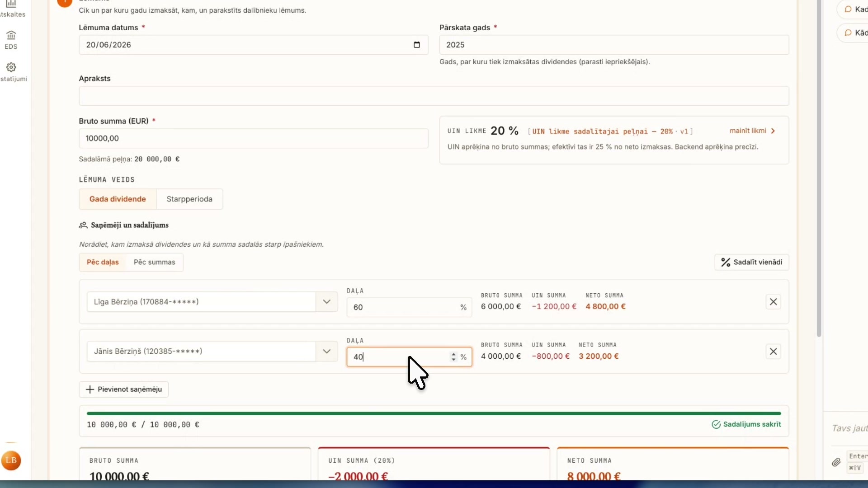
Task: Select Starpperioda decision type
Action: pos(189,199)
